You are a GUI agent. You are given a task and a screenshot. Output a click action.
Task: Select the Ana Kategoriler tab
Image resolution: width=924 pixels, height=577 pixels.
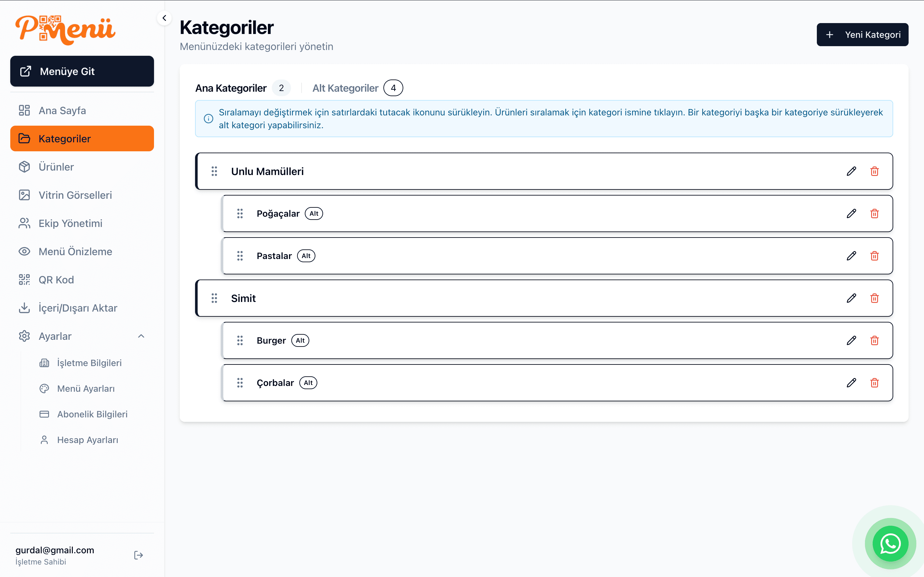(231, 88)
